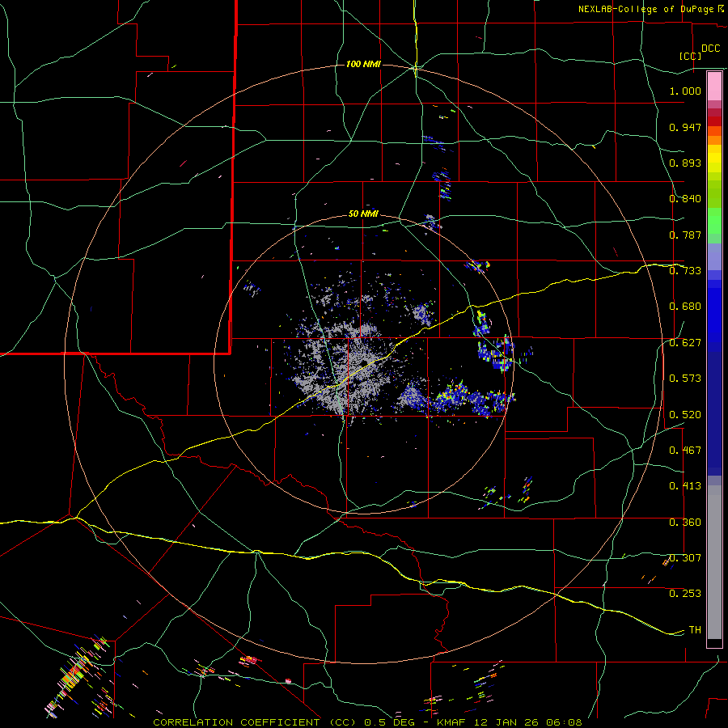Click the 50 NMI range ring label
Viewport: 728px width, 728px height.
pos(363,214)
